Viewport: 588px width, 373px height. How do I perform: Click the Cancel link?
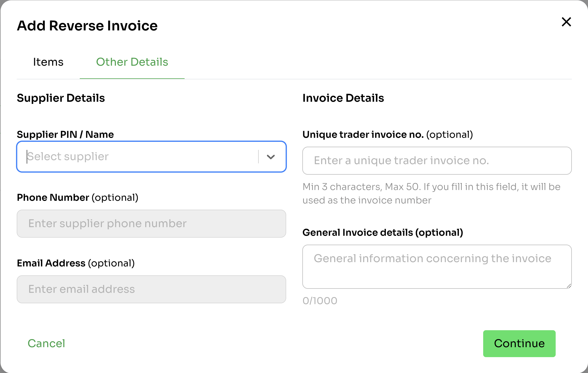[x=46, y=343]
